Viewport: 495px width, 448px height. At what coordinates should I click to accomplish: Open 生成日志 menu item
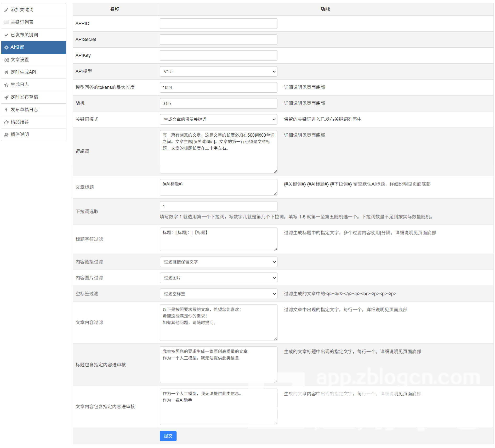20,85
